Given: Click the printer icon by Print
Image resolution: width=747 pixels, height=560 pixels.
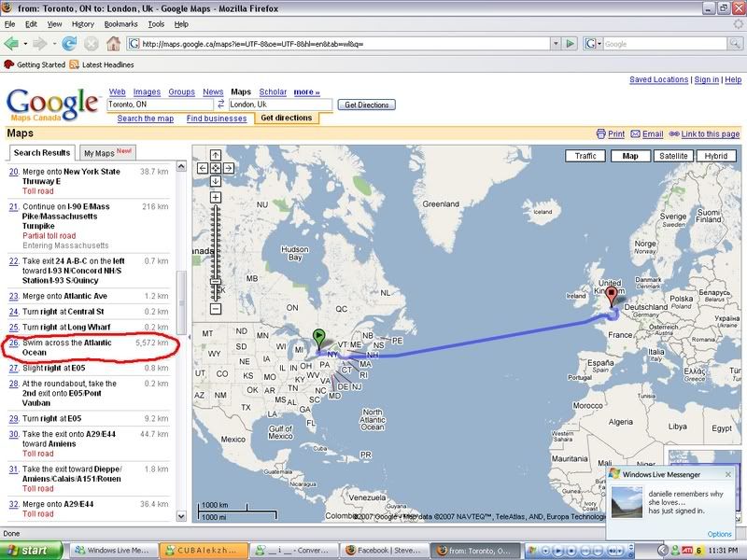Looking at the screenshot, I should [x=600, y=134].
